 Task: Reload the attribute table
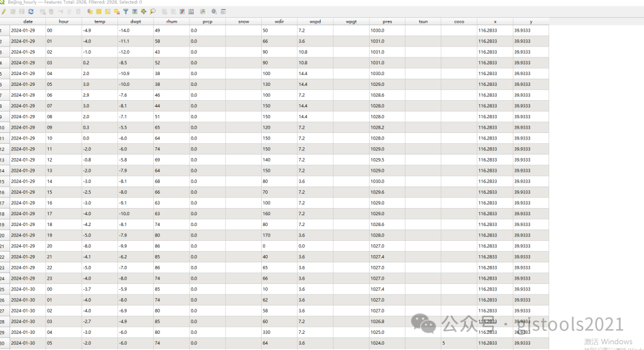click(x=31, y=11)
